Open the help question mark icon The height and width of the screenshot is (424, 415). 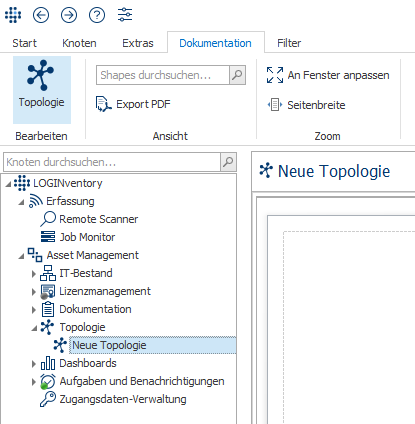coord(97,15)
